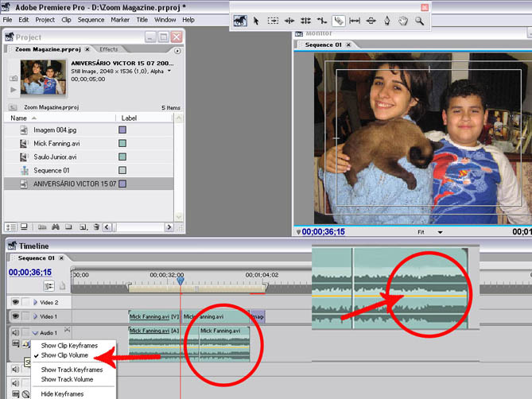Select the Pen tool in the toolbox

[387, 21]
